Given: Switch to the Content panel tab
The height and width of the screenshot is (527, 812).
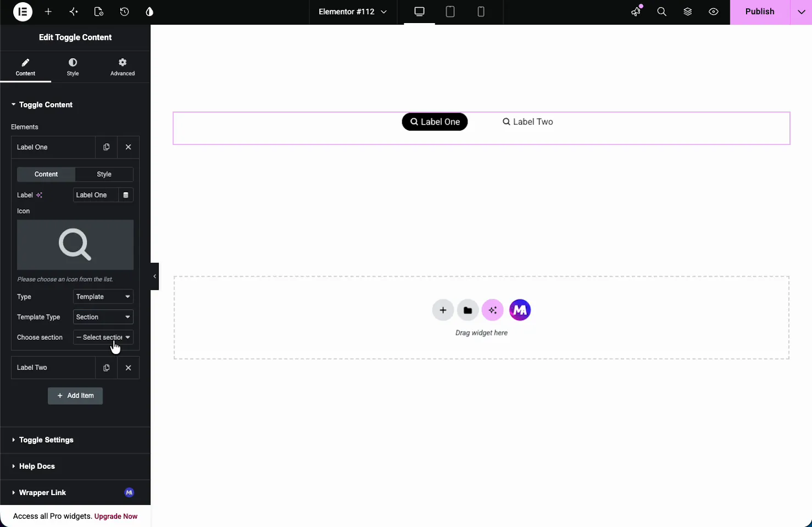Looking at the screenshot, I should coord(25,67).
